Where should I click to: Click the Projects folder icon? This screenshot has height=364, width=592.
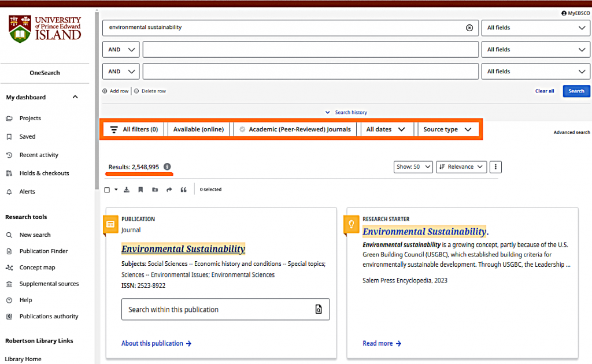(x=9, y=118)
